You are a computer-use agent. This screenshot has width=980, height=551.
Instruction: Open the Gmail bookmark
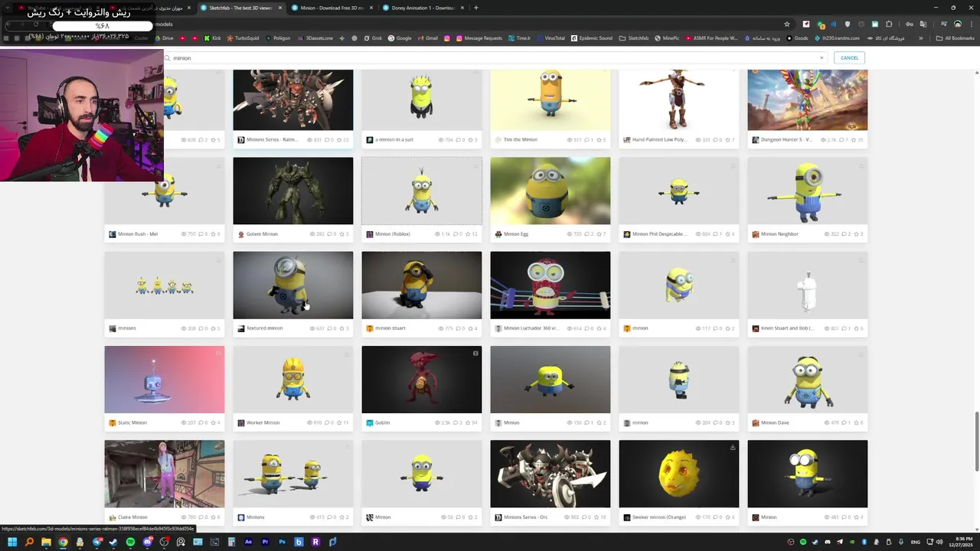(427, 38)
